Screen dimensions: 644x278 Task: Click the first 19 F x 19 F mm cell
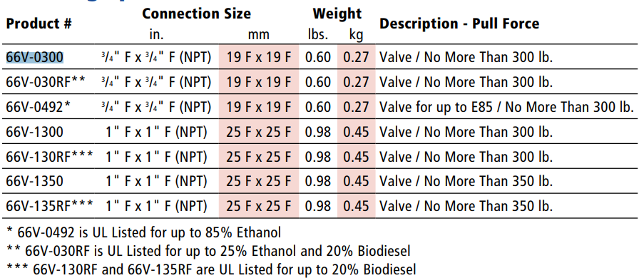[x=258, y=57]
